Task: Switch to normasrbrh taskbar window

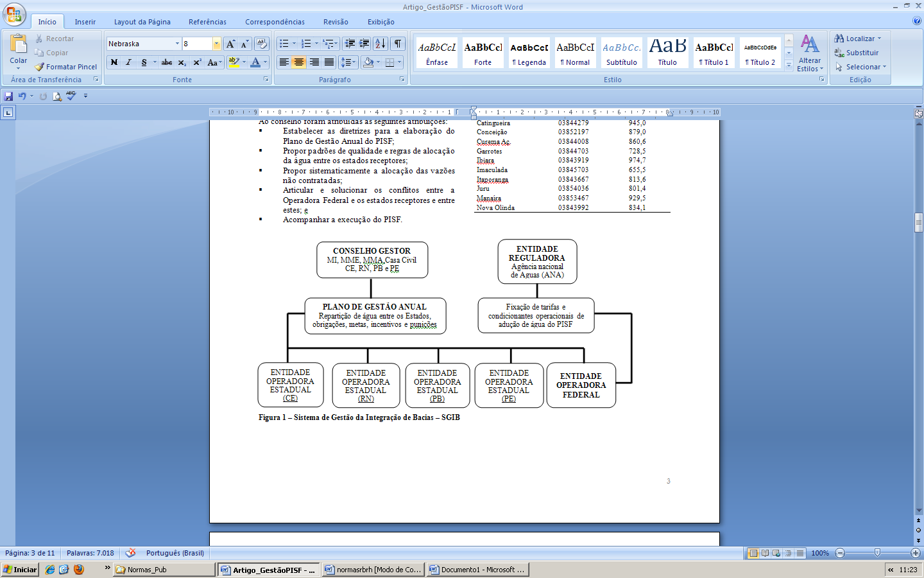Action: click(x=373, y=570)
